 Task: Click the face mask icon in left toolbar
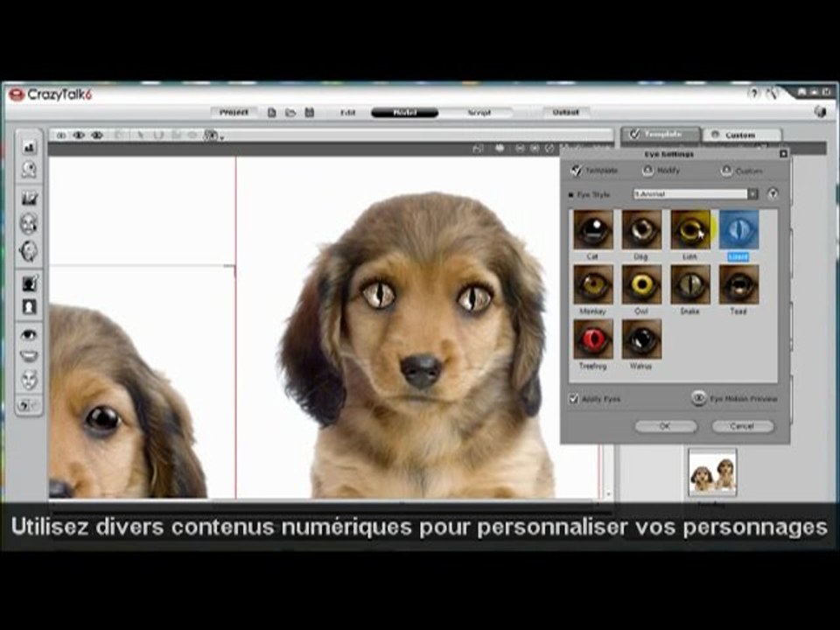(x=29, y=379)
